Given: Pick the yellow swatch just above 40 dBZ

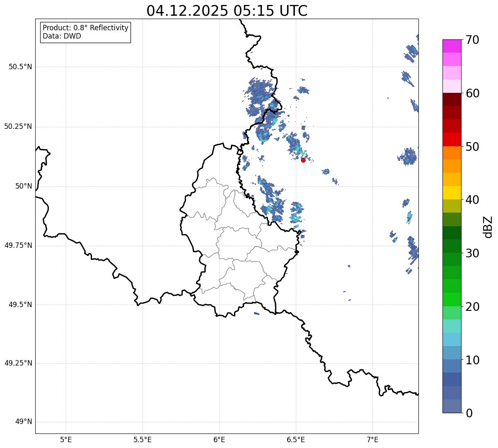Looking at the screenshot, I should (x=452, y=193).
